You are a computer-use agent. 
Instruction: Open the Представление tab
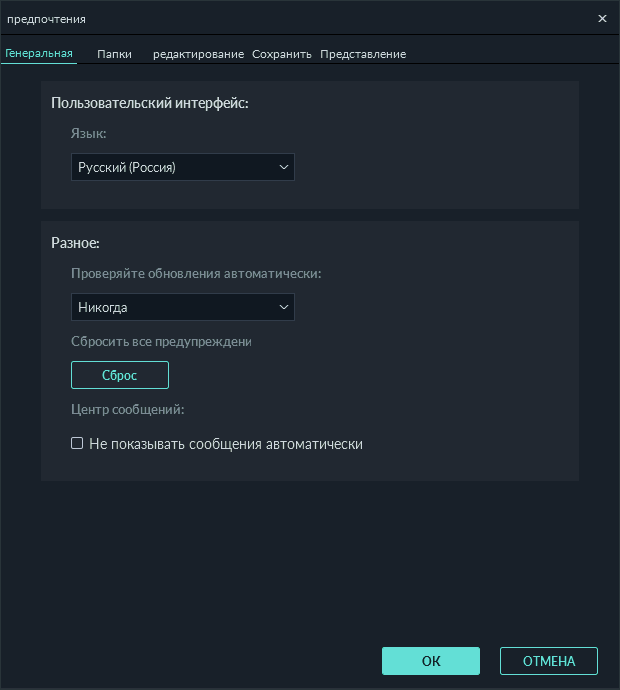(x=363, y=54)
